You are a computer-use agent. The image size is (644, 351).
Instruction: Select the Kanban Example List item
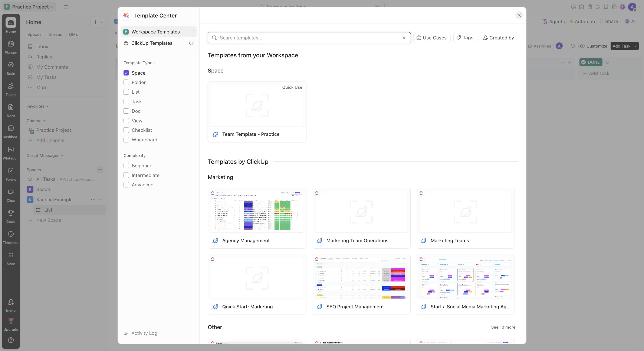coord(69,210)
